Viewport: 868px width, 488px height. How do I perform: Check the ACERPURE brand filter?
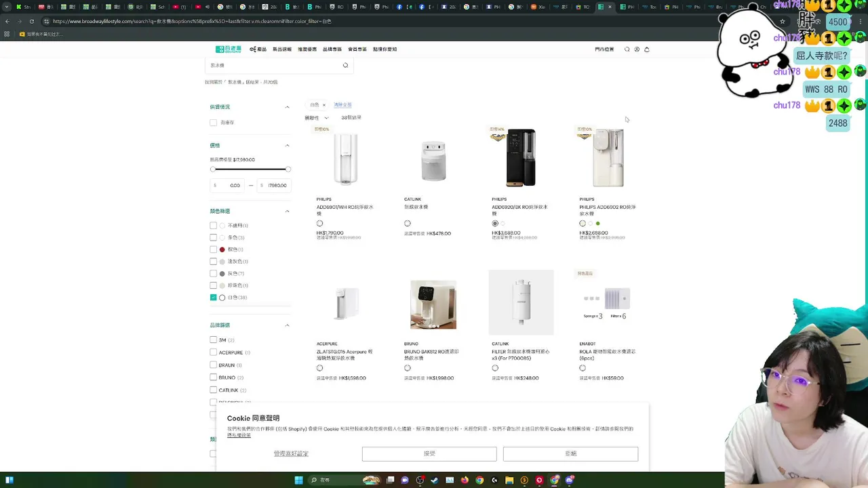(213, 352)
